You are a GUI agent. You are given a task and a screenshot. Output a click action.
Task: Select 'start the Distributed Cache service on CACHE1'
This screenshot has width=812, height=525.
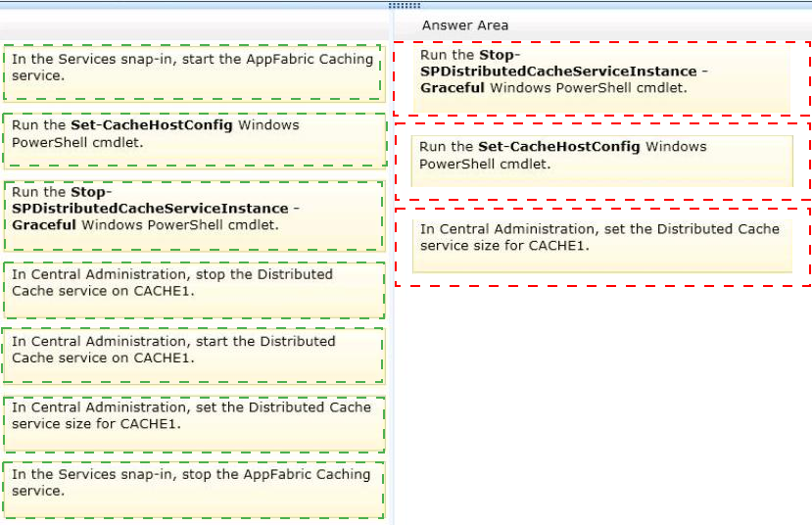click(193, 356)
